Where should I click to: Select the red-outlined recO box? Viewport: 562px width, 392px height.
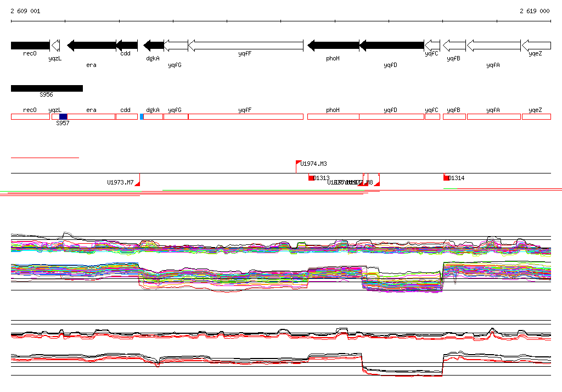coord(31,116)
